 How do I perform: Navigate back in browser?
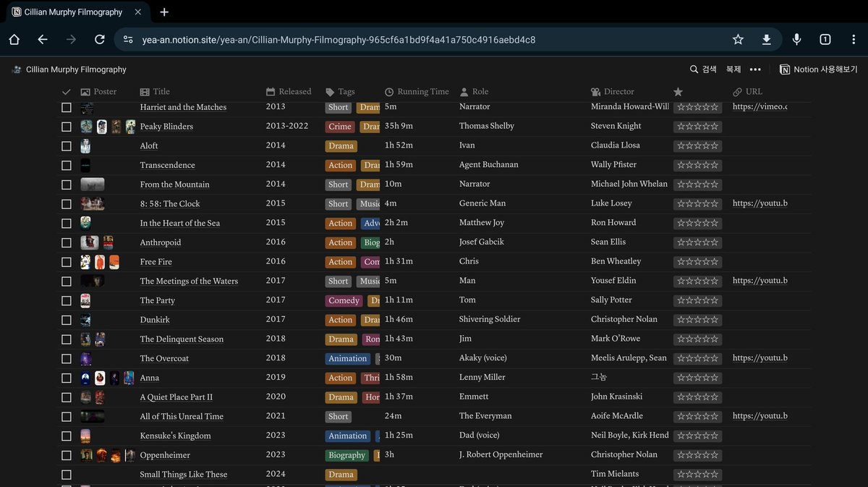(43, 40)
